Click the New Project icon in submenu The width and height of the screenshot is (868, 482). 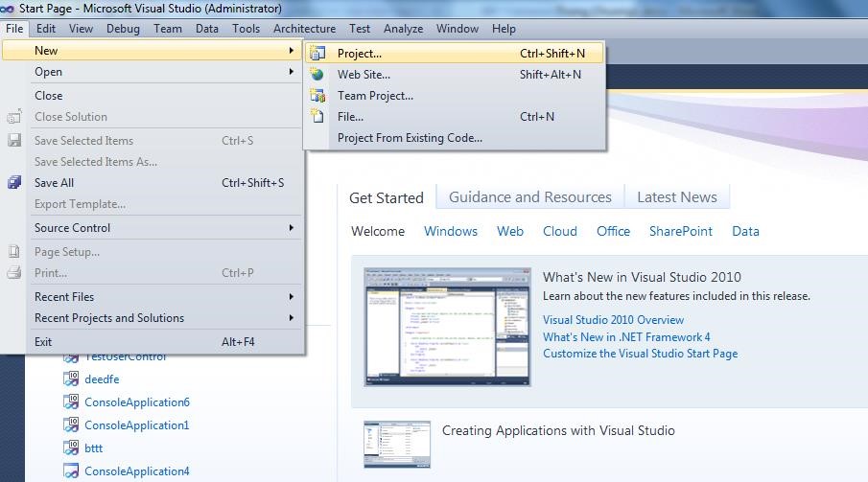pyautogui.click(x=317, y=54)
